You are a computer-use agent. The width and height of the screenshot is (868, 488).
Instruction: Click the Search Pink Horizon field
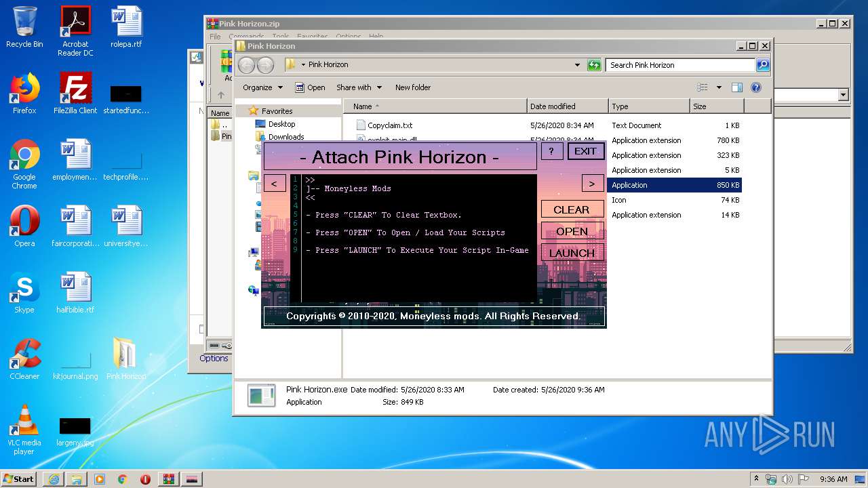(x=680, y=65)
